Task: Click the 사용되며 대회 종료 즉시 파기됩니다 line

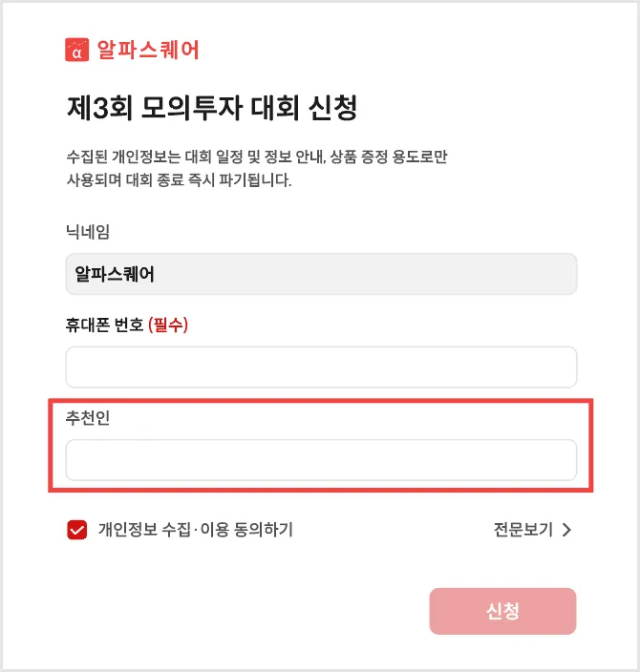Action: pos(179,180)
